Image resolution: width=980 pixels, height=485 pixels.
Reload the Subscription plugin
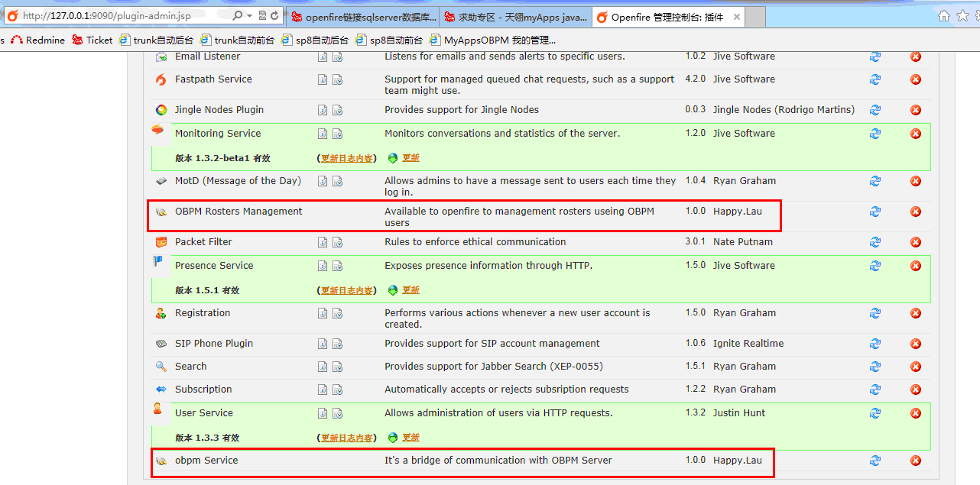pyautogui.click(x=875, y=390)
